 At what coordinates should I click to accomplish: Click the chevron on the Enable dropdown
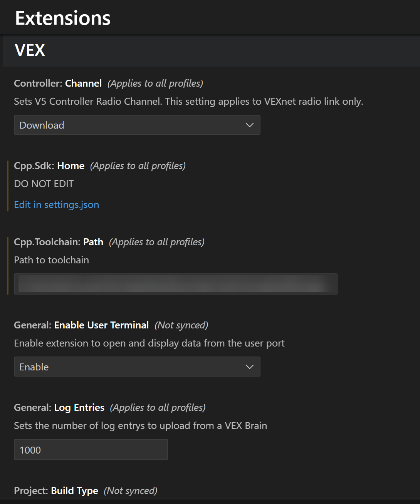click(249, 367)
